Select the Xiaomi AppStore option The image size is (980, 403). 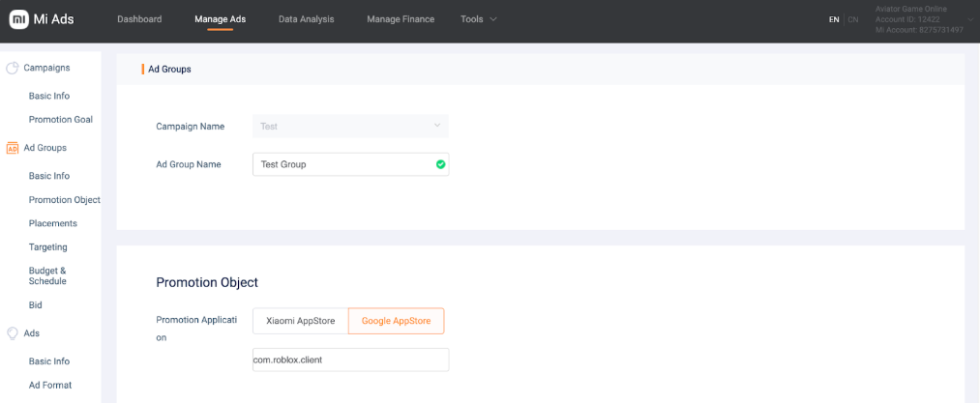click(x=300, y=321)
